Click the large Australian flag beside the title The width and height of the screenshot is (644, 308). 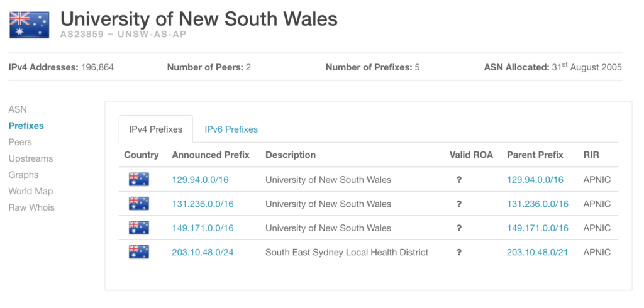coord(29,25)
